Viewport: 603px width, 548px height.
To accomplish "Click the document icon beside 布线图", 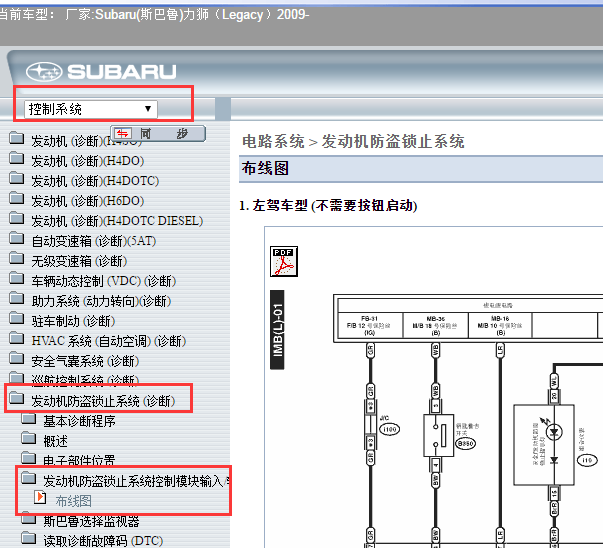I will coord(40,498).
